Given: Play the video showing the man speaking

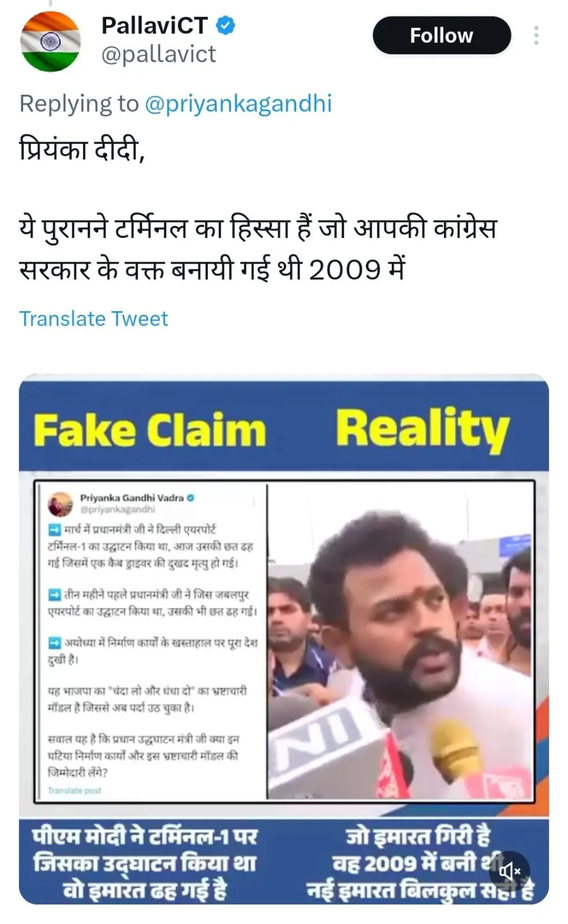Looking at the screenshot, I should point(400,642).
